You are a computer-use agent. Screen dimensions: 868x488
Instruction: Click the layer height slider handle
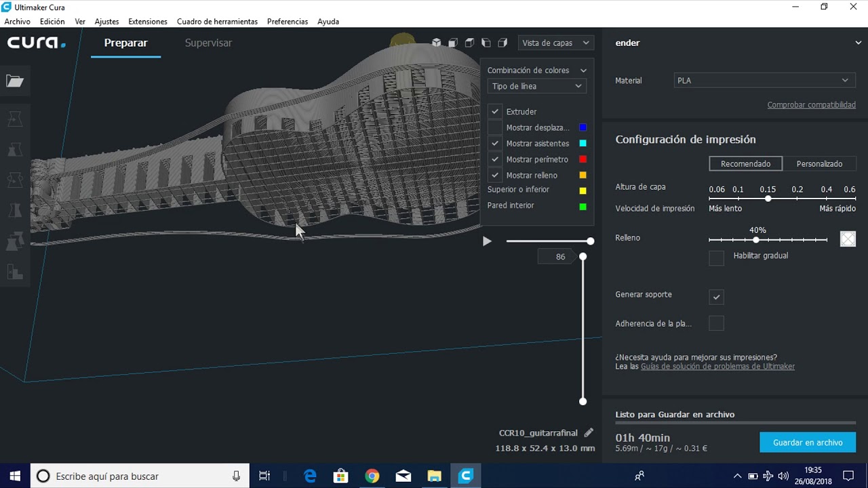point(768,199)
